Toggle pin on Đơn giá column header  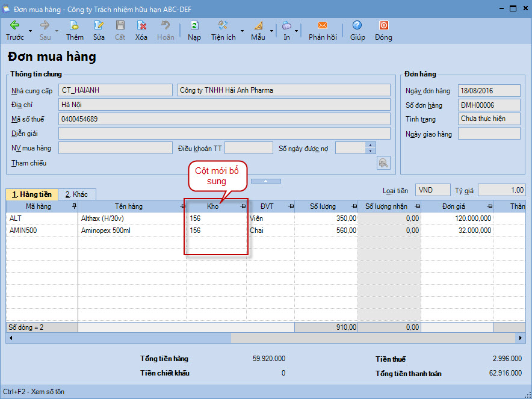point(490,206)
